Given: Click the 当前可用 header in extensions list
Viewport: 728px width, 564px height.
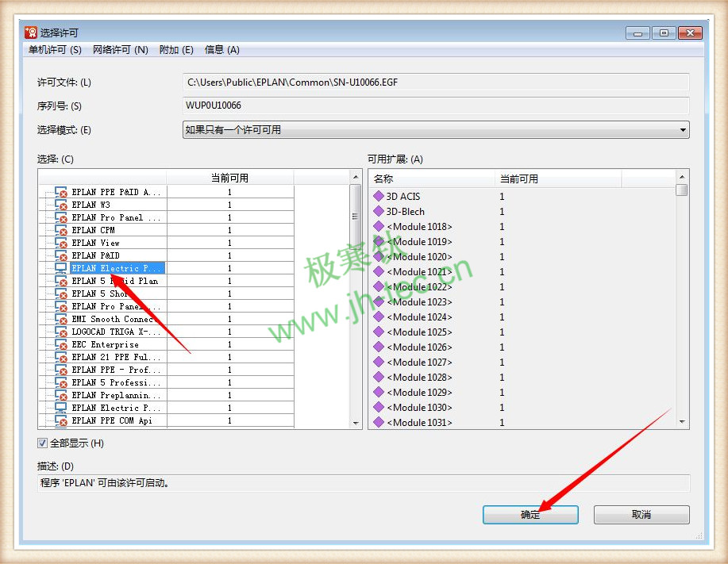Looking at the screenshot, I should coord(558,178).
